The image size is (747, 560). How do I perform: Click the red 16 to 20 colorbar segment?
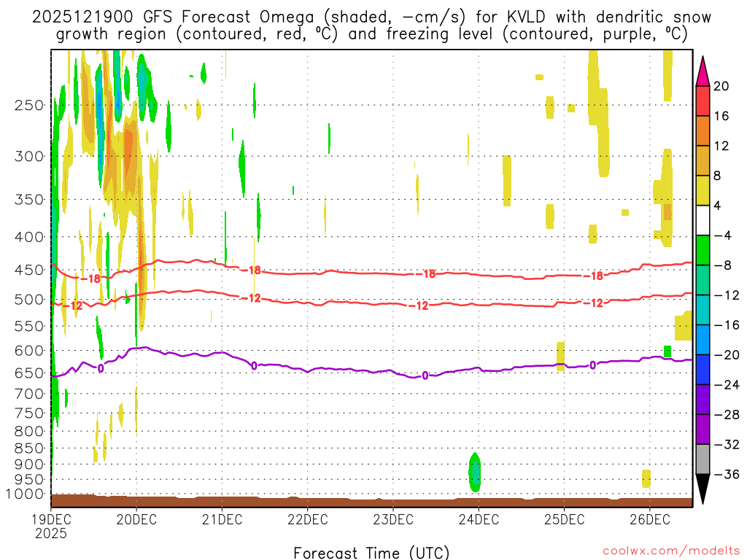(x=703, y=101)
